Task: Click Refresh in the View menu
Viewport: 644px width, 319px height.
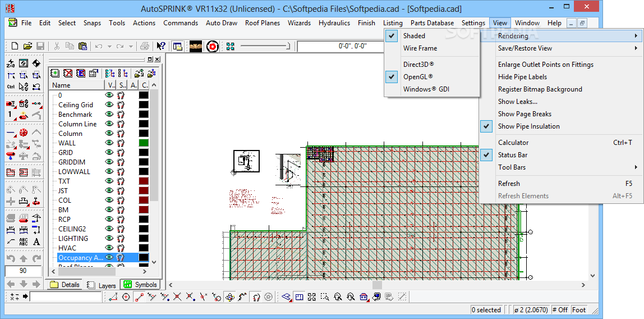Action: click(x=562, y=184)
